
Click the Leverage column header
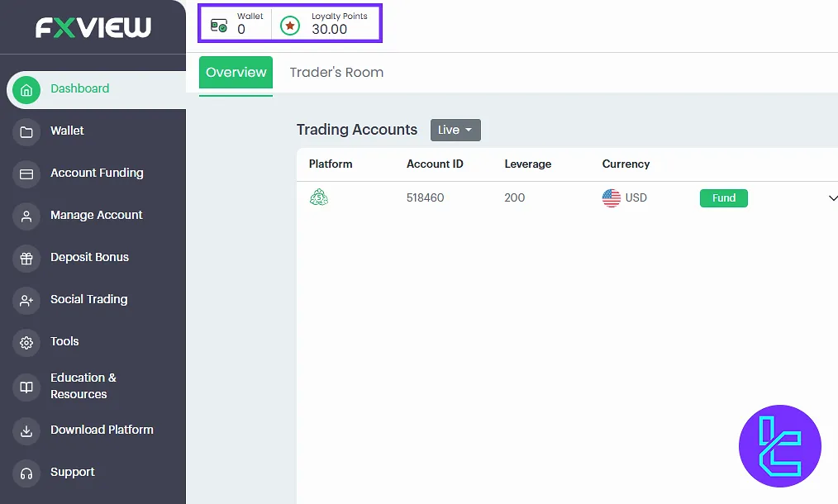(527, 164)
